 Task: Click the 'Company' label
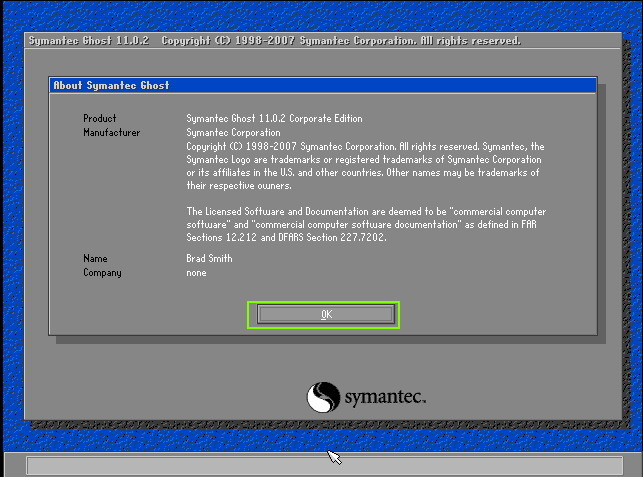pyautogui.click(x=102, y=273)
